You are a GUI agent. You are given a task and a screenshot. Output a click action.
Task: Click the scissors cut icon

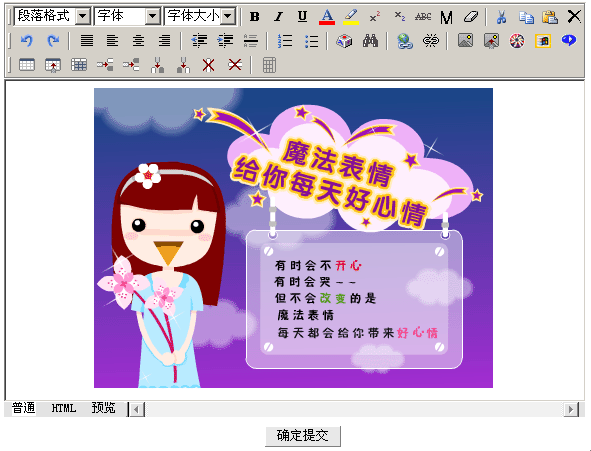point(501,17)
